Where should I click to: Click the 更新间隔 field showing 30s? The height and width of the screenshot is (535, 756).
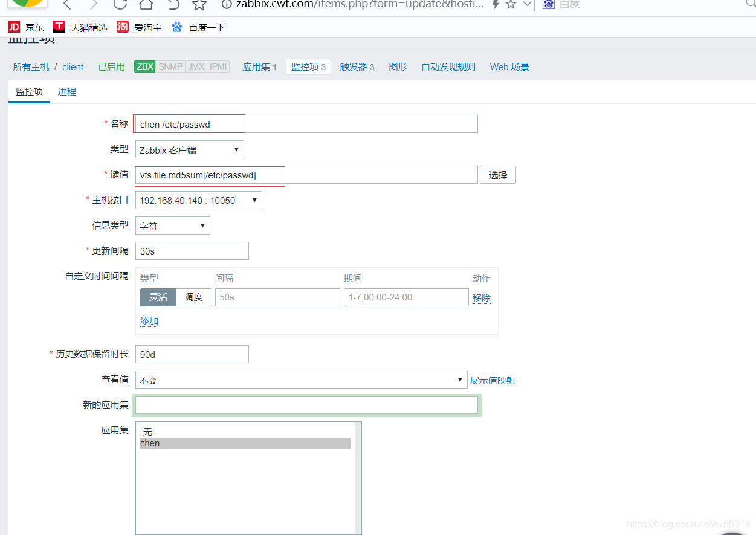pos(192,251)
